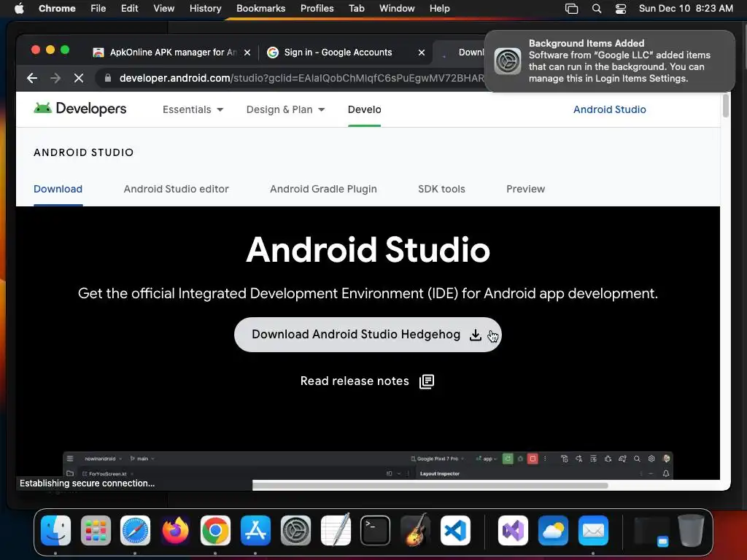Click the Background Items Added notification
The height and width of the screenshot is (560, 747).
(x=610, y=61)
